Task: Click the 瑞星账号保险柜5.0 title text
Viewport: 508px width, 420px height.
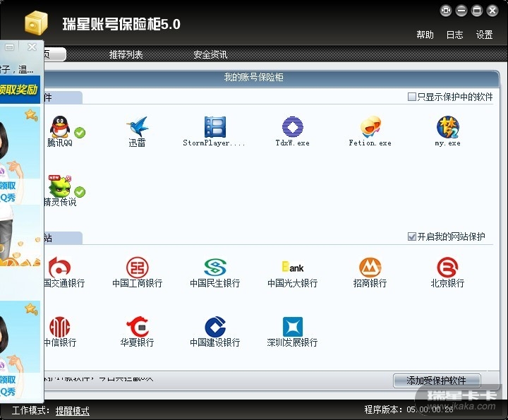Action: click(x=121, y=24)
